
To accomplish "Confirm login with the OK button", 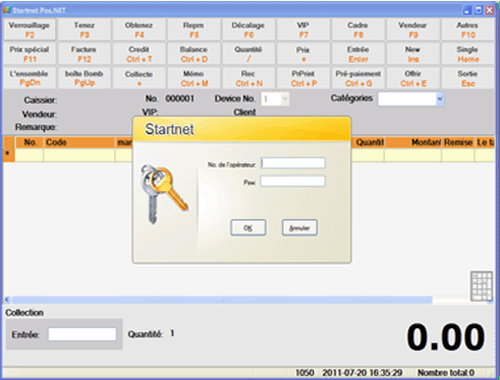I will (248, 228).
